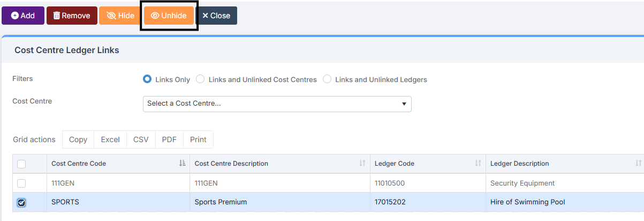The height and width of the screenshot is (221, 644).
Task: Click the Add button with plus icon
Action: pyautogui.click(x=22, y=16)
